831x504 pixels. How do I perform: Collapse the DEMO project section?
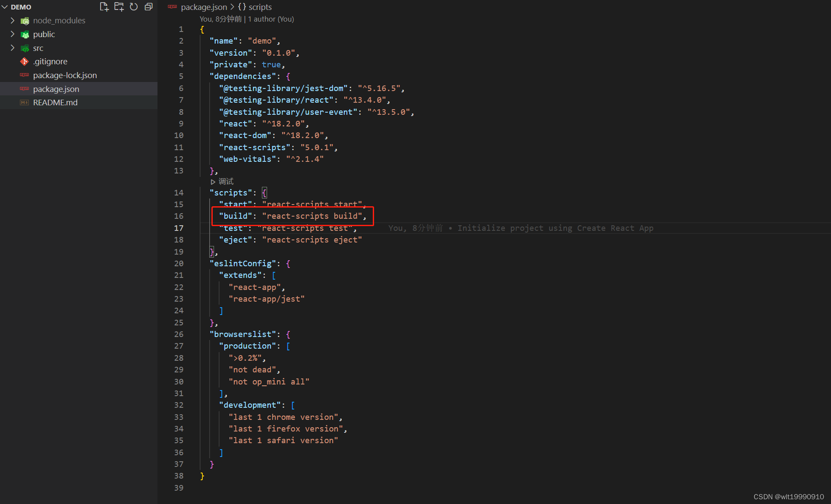click(5, 7)
